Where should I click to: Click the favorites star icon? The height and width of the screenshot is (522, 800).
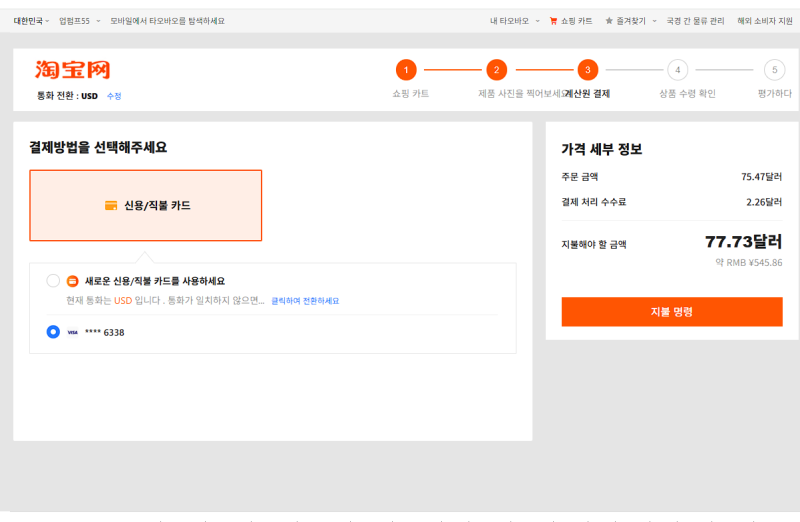pos(609,21)
